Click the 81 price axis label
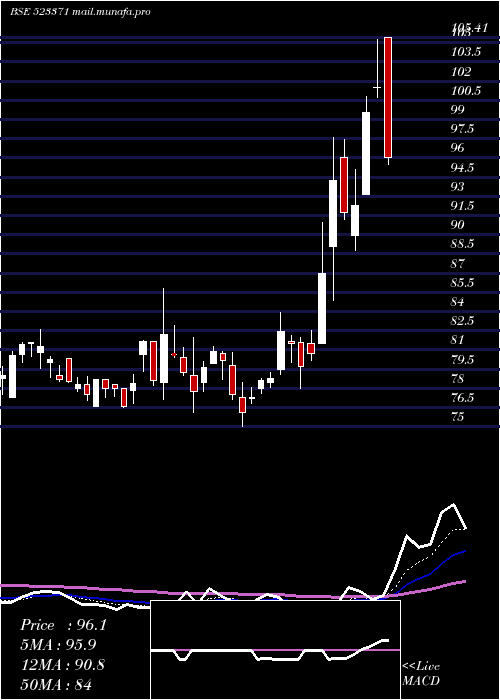Viewport: 500px width, 700px height. click(x=458, y=340)
